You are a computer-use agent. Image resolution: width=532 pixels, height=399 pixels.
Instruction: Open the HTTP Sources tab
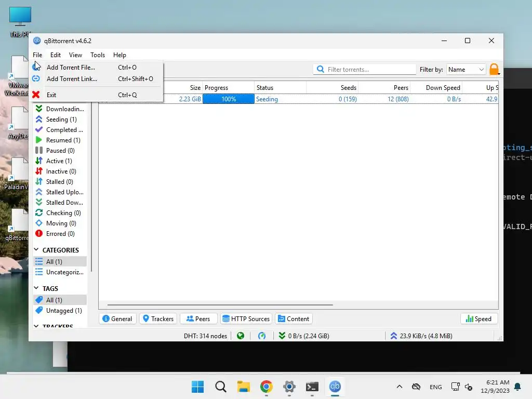[246, 319]
